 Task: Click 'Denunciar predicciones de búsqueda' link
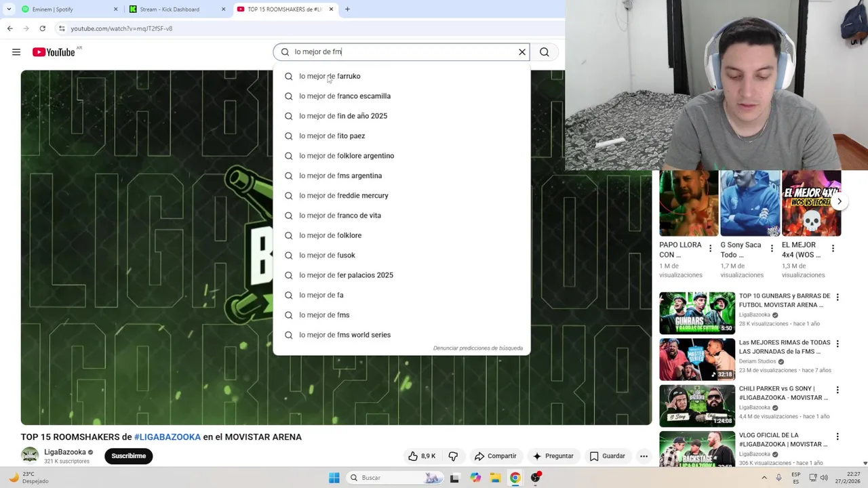pyautogui.click(x=478, y=348)
